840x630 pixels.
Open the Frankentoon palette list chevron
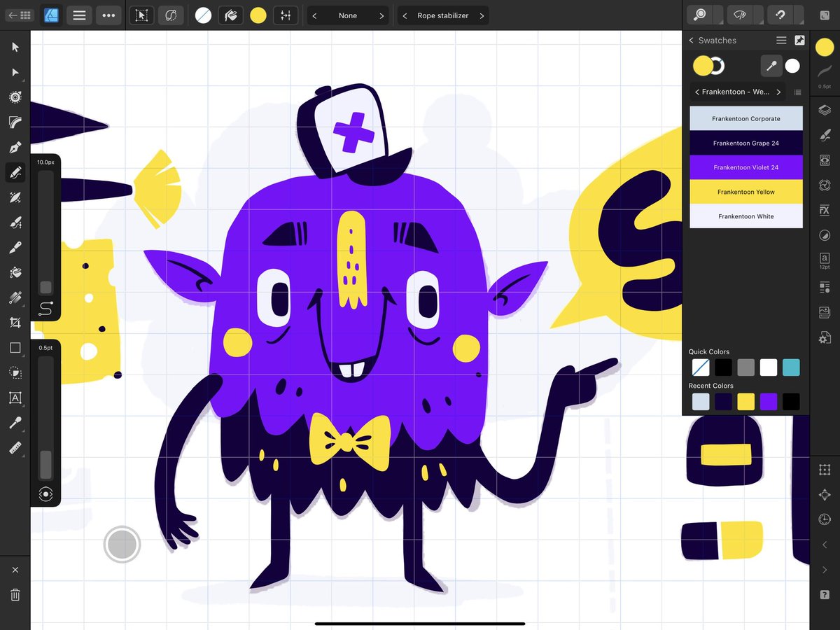coord(778,92)
